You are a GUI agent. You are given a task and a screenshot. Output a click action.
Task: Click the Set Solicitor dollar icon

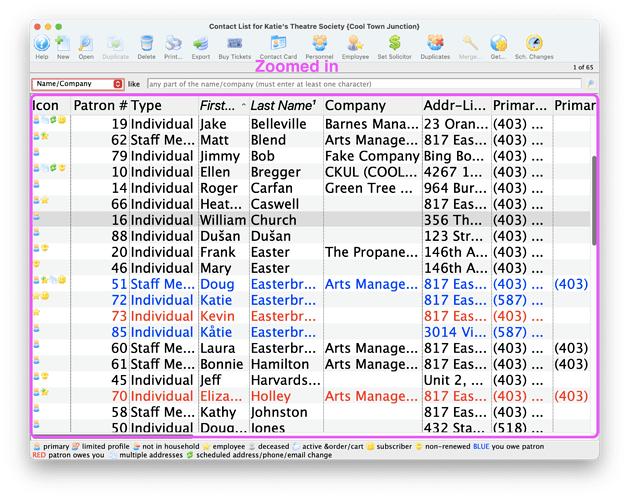[394, 43]
